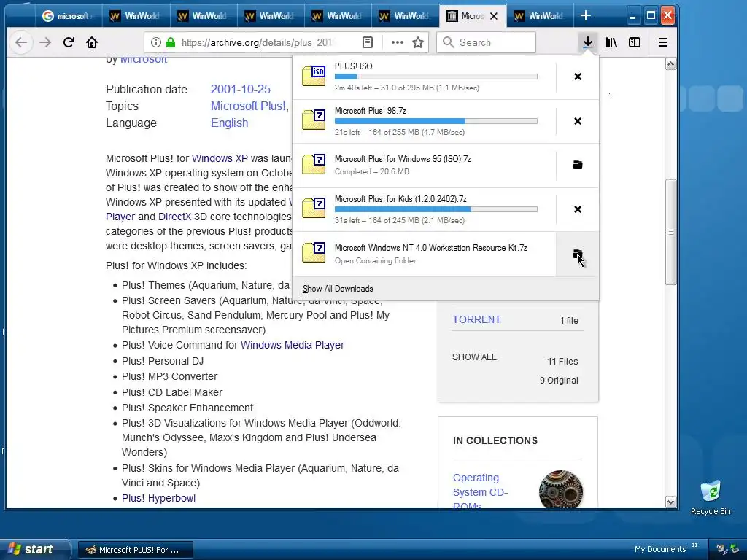This screenshot has height=560, width=747.
Task: Show site information via the info icon
Action: [156, 42]
